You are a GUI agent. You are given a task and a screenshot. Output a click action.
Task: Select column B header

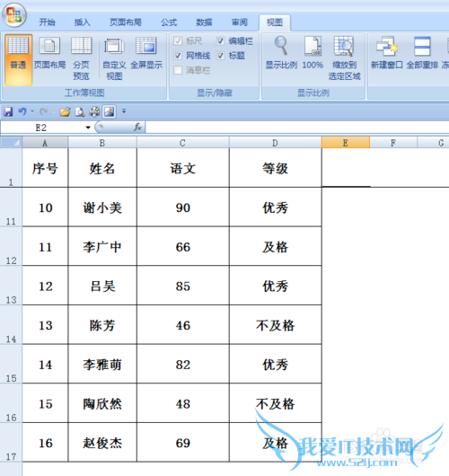point(102,143)
